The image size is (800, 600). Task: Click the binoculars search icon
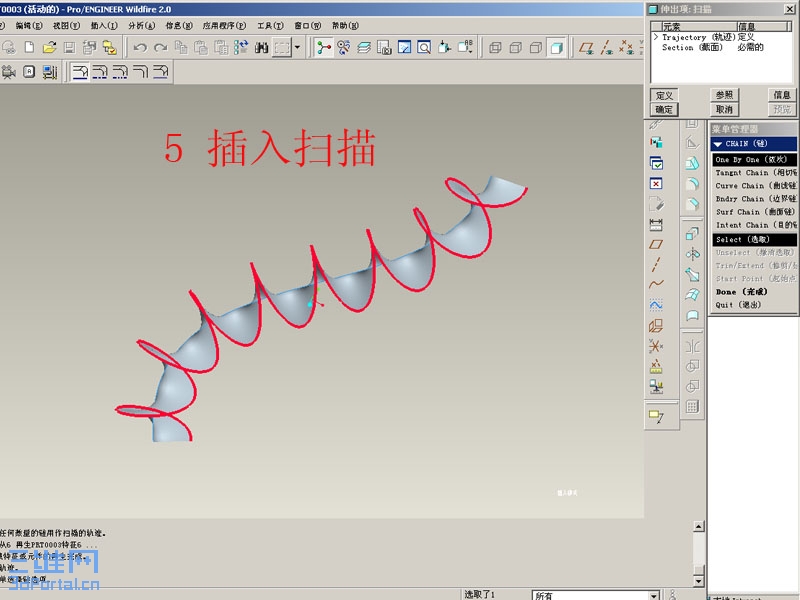point(261,47)
